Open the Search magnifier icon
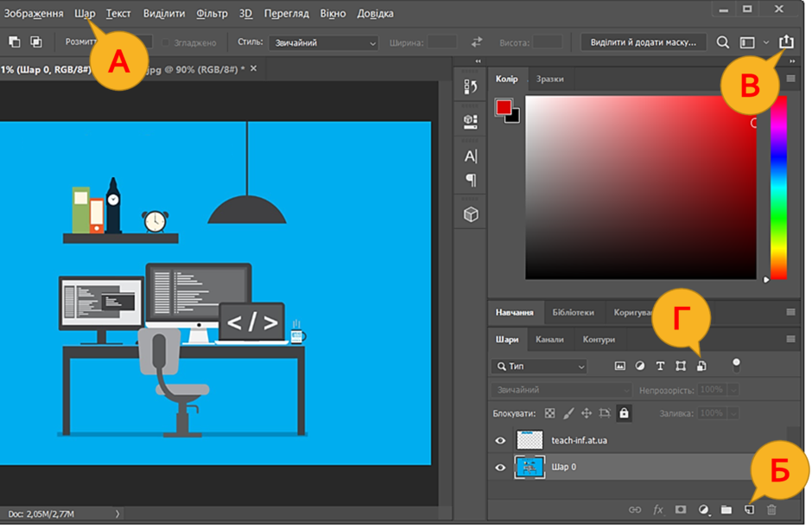 coord(722,42)
